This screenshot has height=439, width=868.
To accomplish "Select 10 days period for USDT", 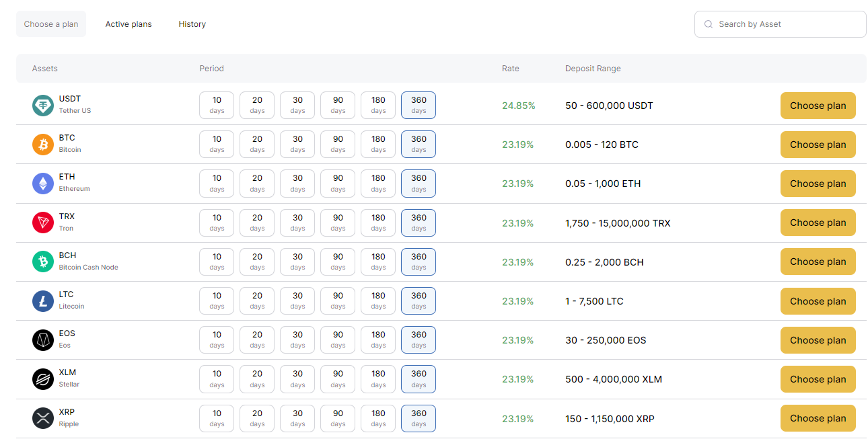I will [x=217, y=106].
